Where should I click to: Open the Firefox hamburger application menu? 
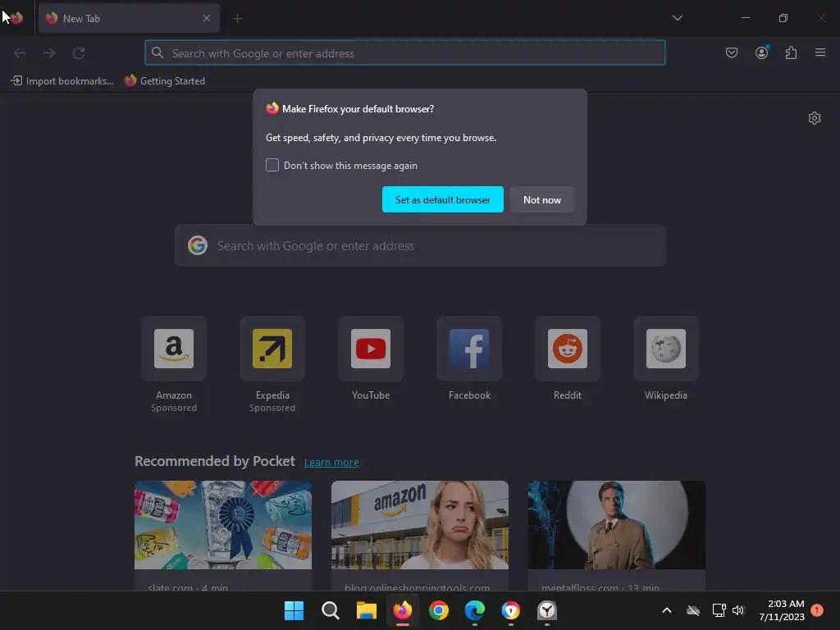(x=820, y=52)
